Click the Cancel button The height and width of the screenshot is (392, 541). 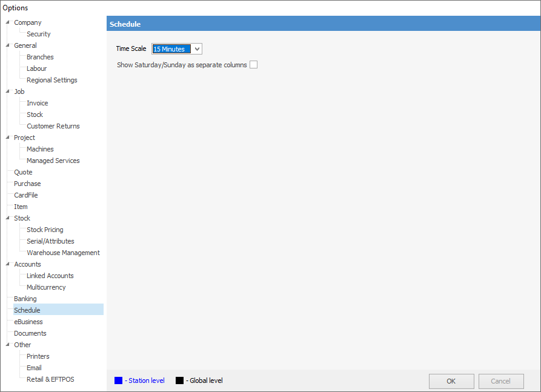click(x=501, y=381)
